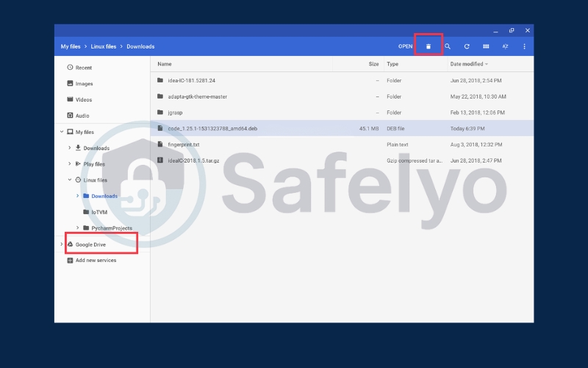The image size is (588, 368).
Task: Click the Add new services plus icon
Action: point(70,261)
